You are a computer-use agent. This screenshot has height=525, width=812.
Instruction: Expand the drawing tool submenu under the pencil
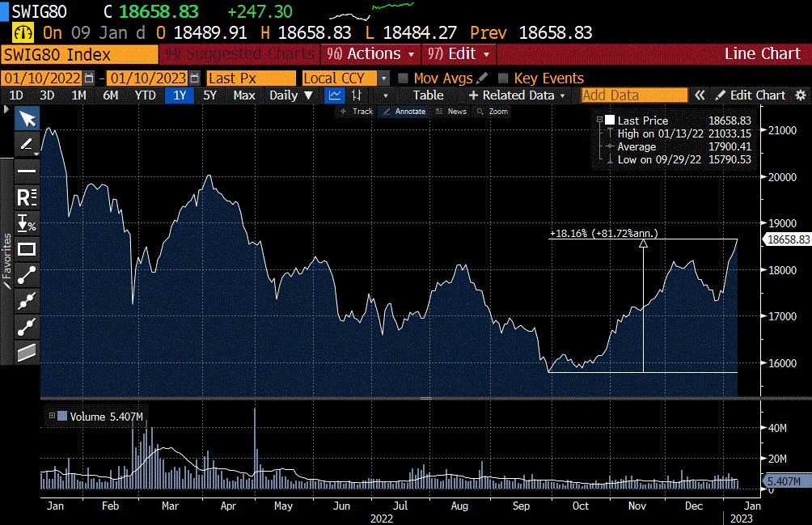tap(36, 154)
